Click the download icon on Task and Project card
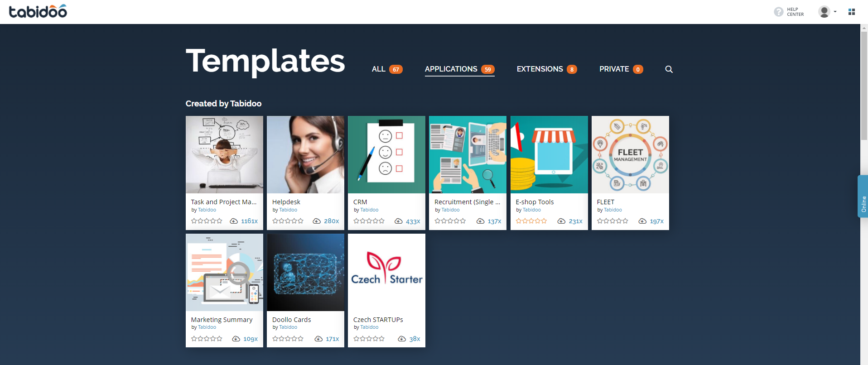868x365 pixels. (234, 221)
